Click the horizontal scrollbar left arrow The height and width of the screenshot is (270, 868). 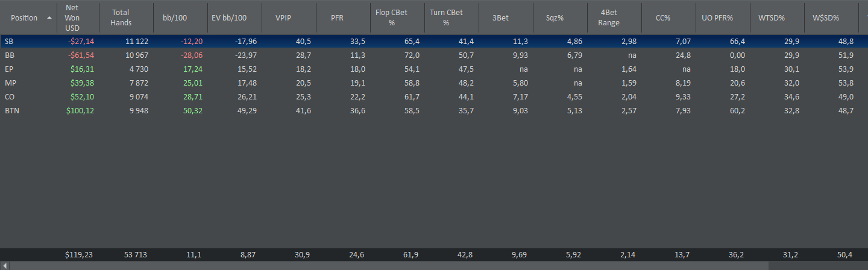tap(5, 265)
